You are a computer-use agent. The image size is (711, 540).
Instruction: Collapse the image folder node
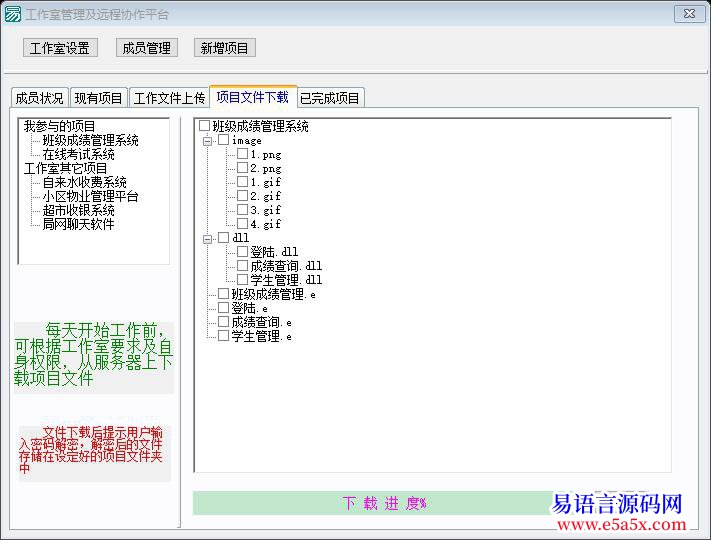(x=208, y=141)
